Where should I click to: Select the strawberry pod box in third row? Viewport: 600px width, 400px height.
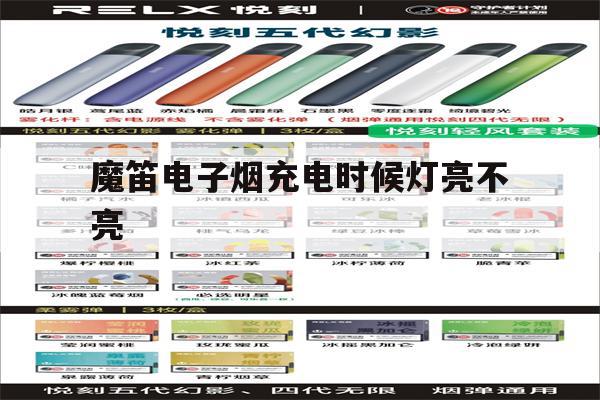pos(502,217)
